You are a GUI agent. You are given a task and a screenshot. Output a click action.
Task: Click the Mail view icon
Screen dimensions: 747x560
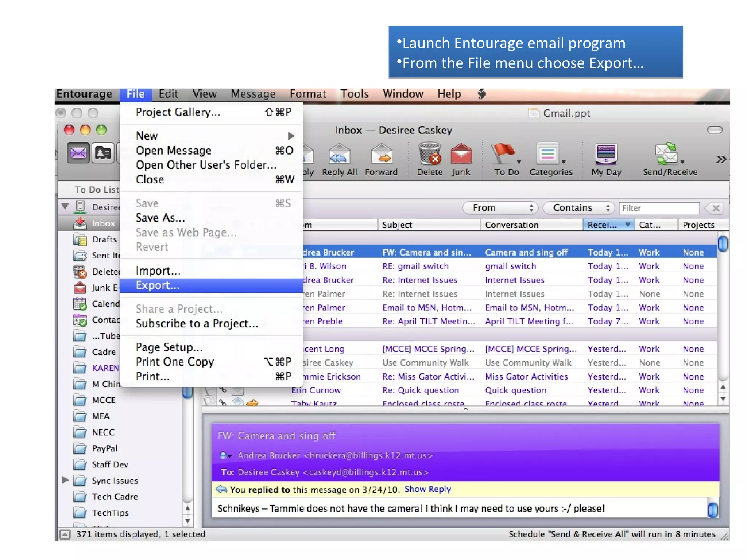click(78, 153)
